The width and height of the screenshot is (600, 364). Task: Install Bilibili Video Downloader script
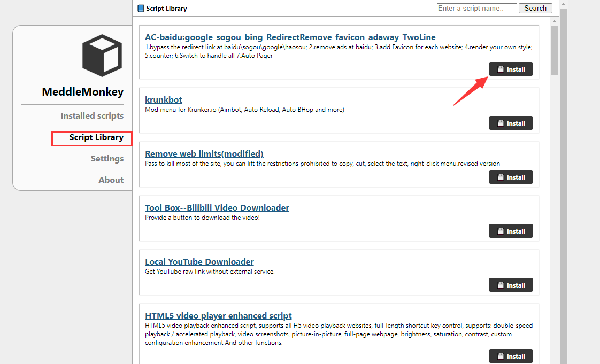[x=511, y=231]
